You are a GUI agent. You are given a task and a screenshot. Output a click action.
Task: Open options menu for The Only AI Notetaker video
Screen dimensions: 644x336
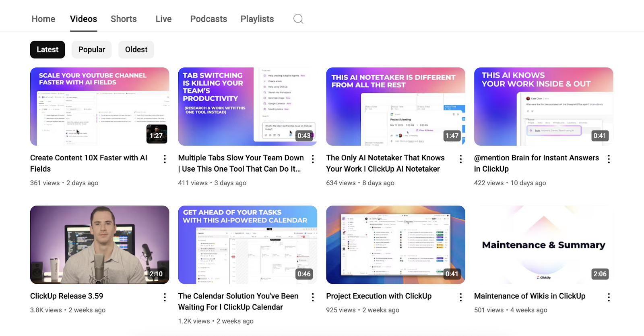[461, 159]
